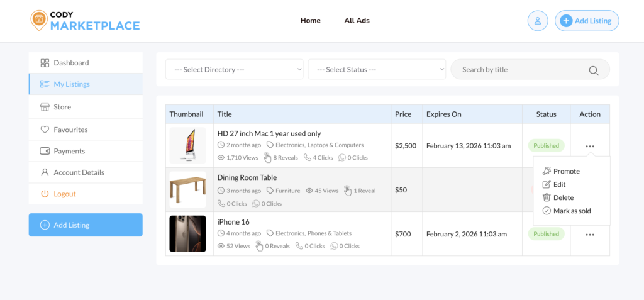
Task: Go to All Ads navigation link
Action: (x=357, y=21)
